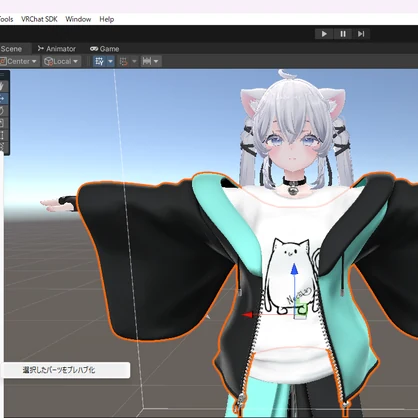Advance one frame with the Step button
Screen dimensions: 418x418
pyautogui.click(x=361, y=34)
